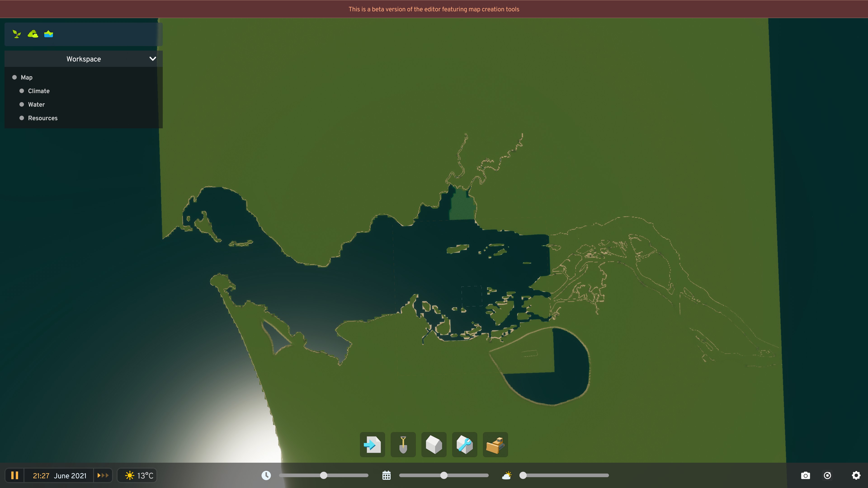Click the 21:27 time display
Screen dimensions: 868x488
pyautogui.click(x=41, y=476)
